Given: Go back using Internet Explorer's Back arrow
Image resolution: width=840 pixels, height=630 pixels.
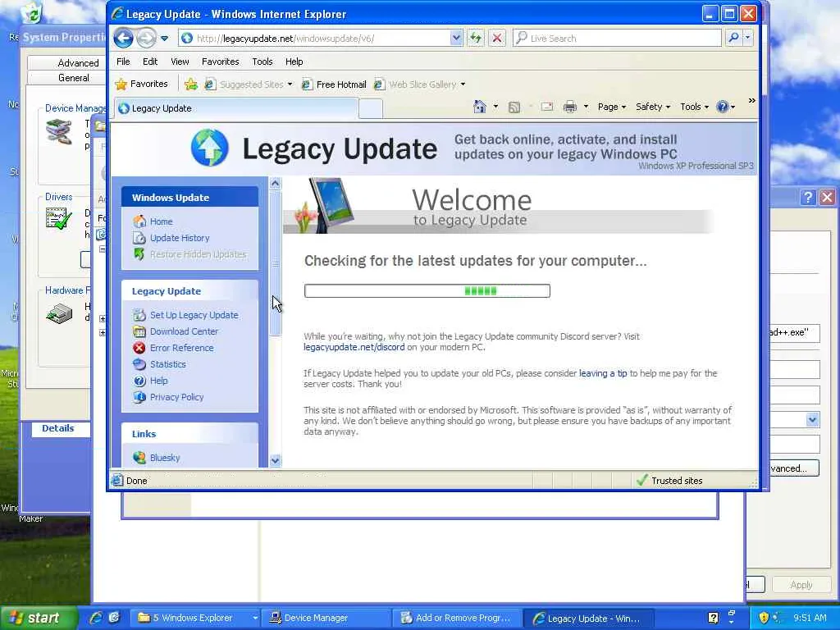Looking at the screenshot, I should coord(123,38).
